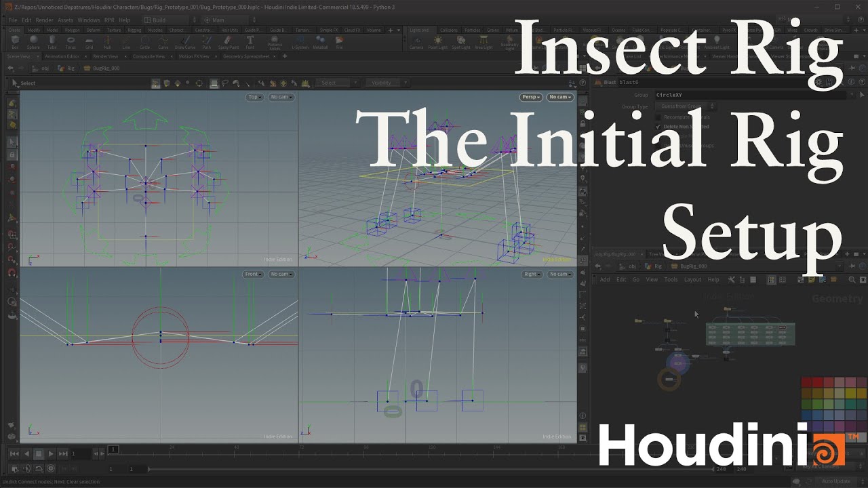Open the Select mode dropdown

point(337,83)
